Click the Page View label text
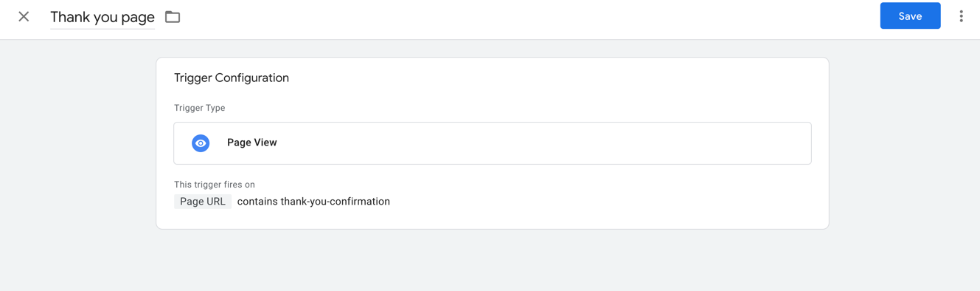Image resolution: width=980 pixels, height=291 pixels. click(252, 143)
